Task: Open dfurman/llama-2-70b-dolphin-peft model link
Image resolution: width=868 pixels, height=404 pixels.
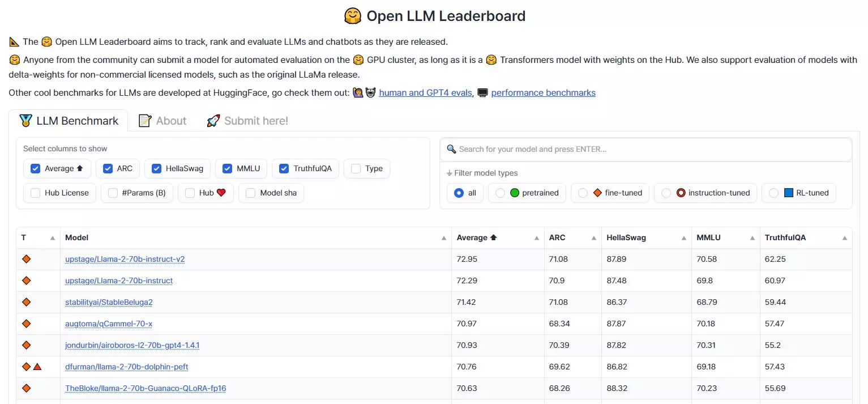Action: point(126,367)
